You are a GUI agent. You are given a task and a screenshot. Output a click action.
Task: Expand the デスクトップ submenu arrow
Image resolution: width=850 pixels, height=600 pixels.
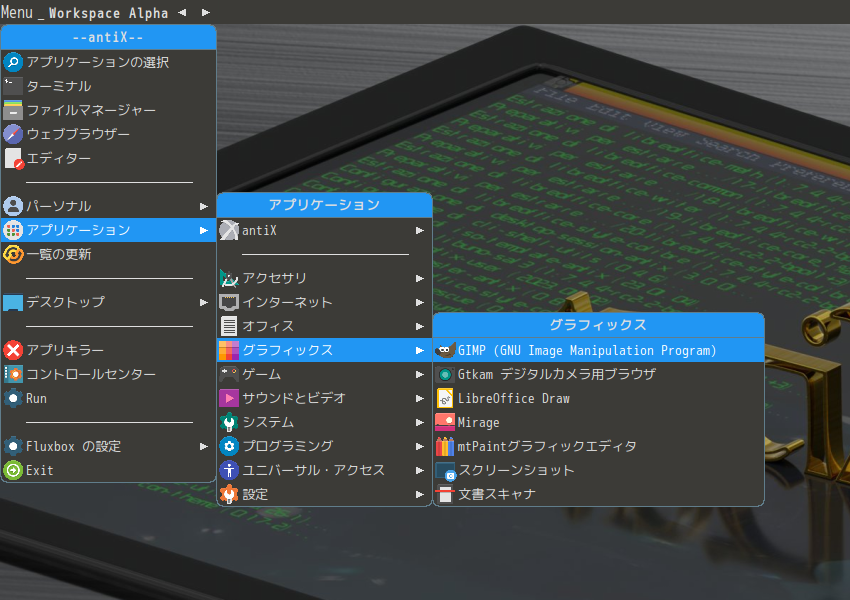click(204, 302)
